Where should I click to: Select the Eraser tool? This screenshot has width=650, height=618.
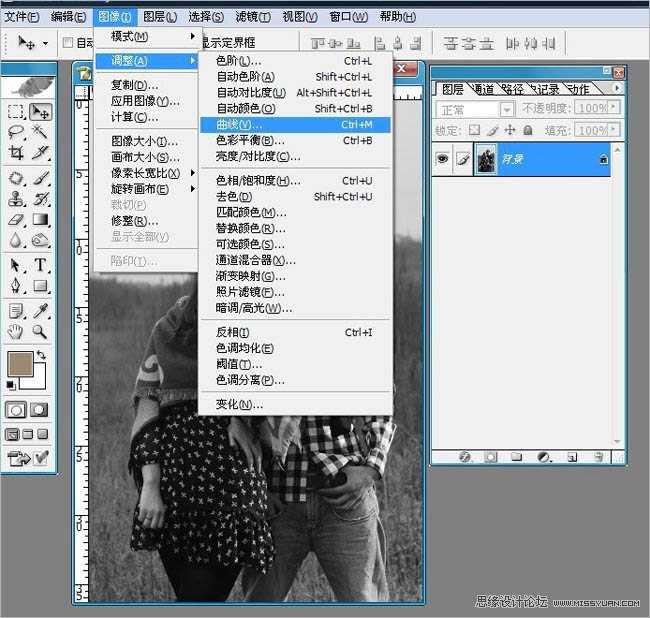click(16, 220)
